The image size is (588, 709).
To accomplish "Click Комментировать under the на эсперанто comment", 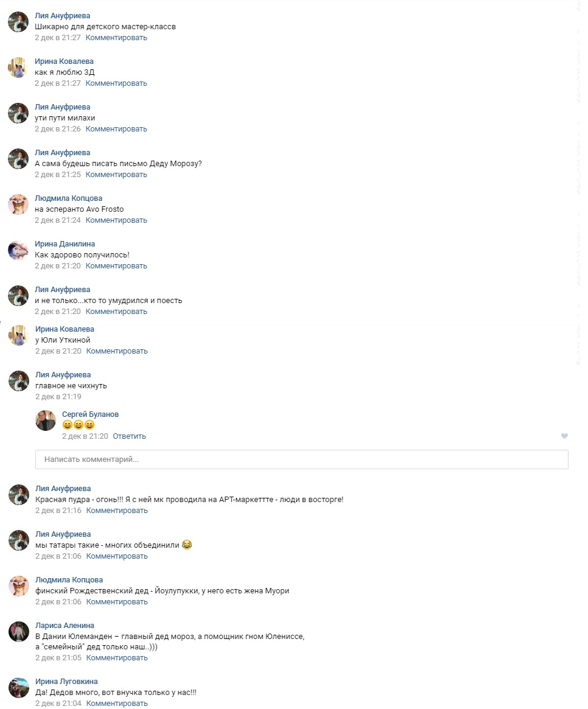I will click(x=116, y=220).
